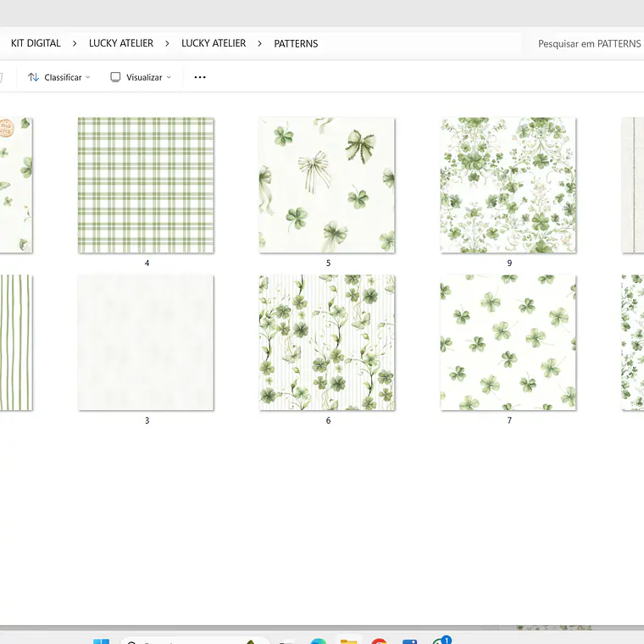644x644 pixels.
Task: Go to the KIT DIGITAL breadcrumb folder
Action: (36, 43)
